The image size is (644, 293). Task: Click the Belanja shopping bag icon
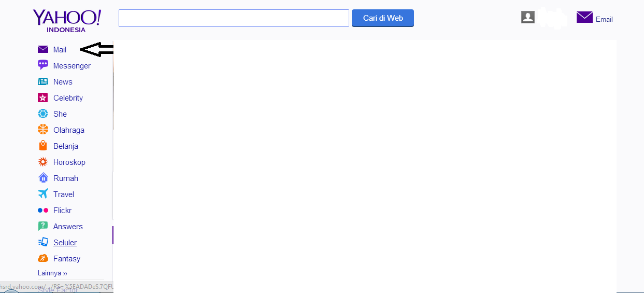tap(43, 146)
